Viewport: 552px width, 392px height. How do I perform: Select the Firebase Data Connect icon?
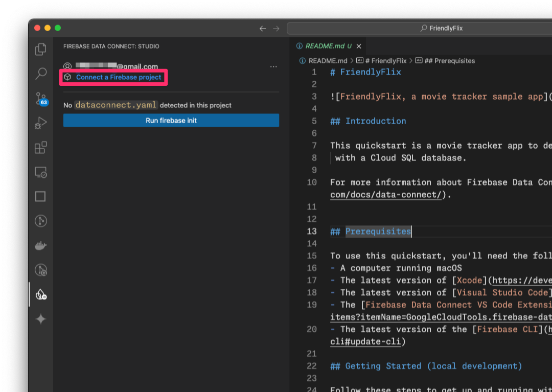tap(41, 295)
